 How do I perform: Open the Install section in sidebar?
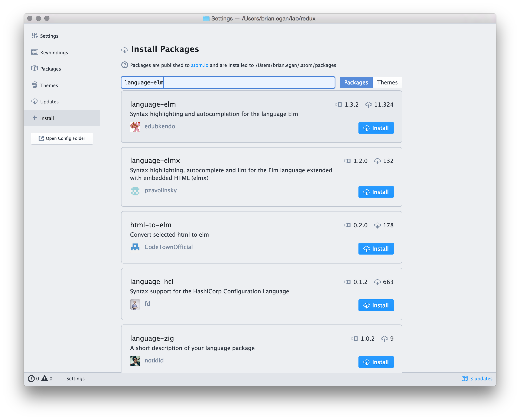(47, 118)
